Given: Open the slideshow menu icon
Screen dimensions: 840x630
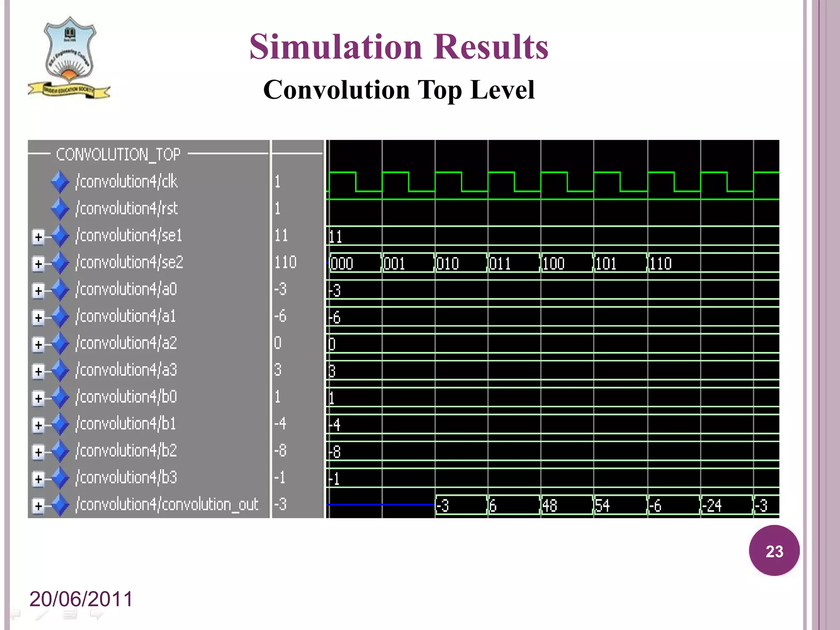Looking at the screenshot, I should point(70,614).
